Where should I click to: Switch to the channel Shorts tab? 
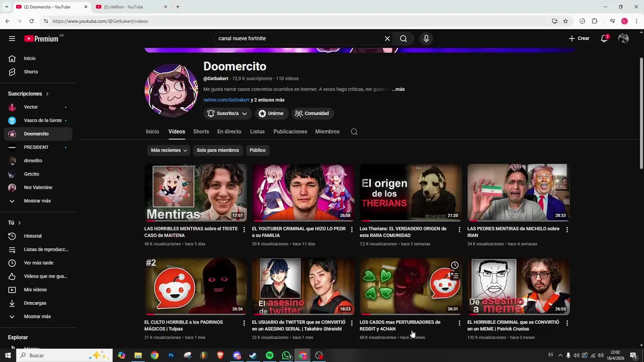[201, 132]
